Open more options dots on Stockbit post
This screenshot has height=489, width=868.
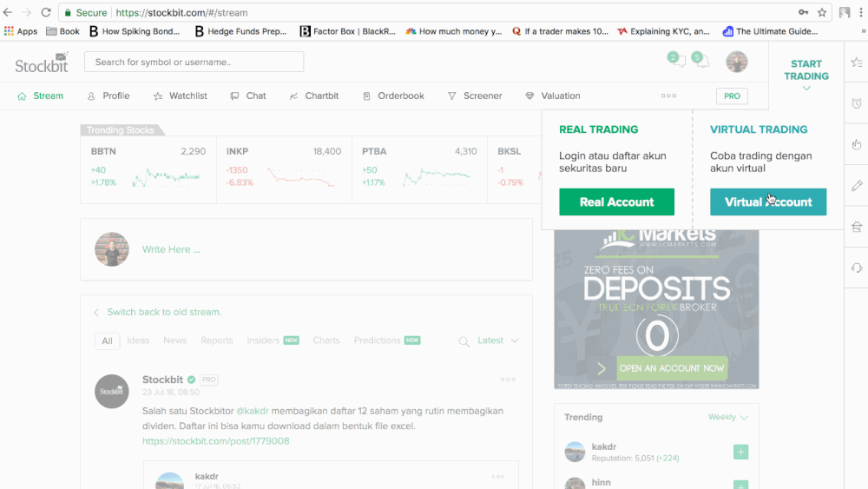(x=508, y=380)
